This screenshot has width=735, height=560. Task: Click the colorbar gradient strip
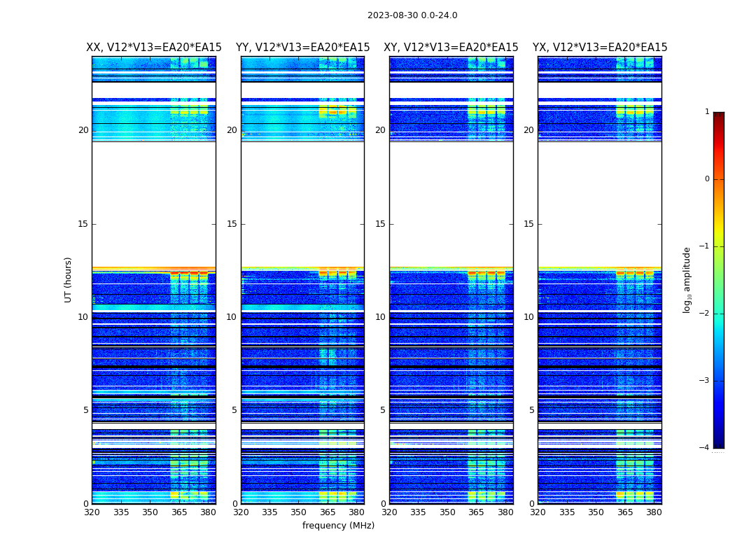[718, 280]
